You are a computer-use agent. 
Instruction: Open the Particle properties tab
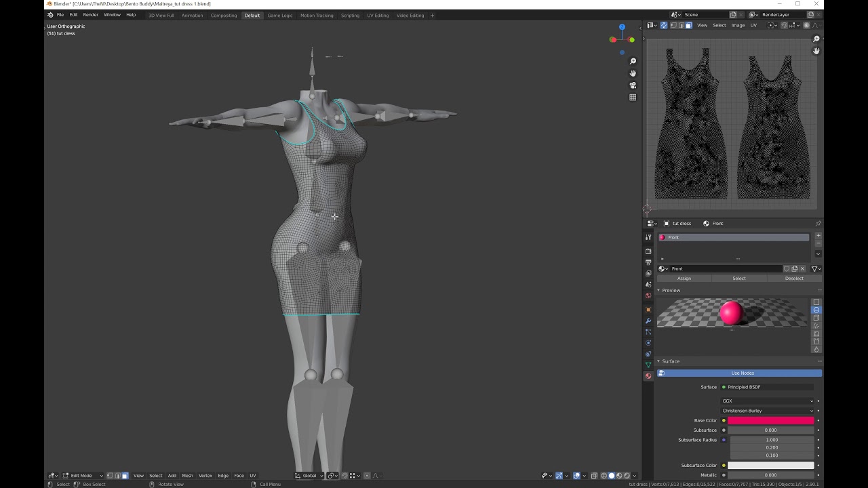[648, 332]
